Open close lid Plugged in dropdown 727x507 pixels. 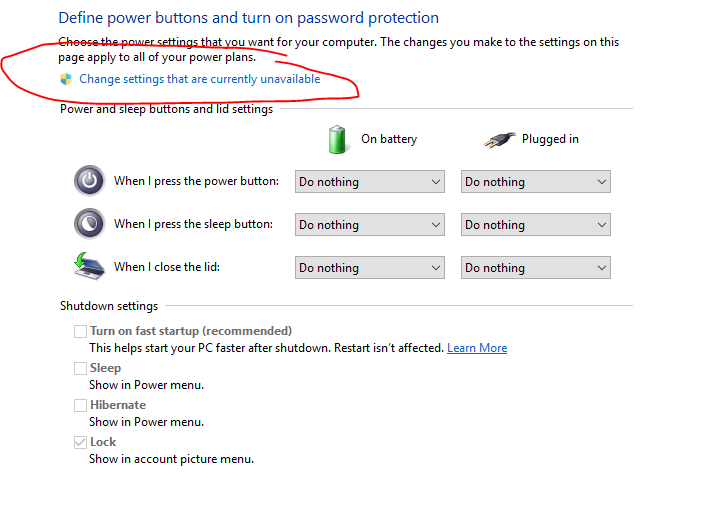coord(536,268)
